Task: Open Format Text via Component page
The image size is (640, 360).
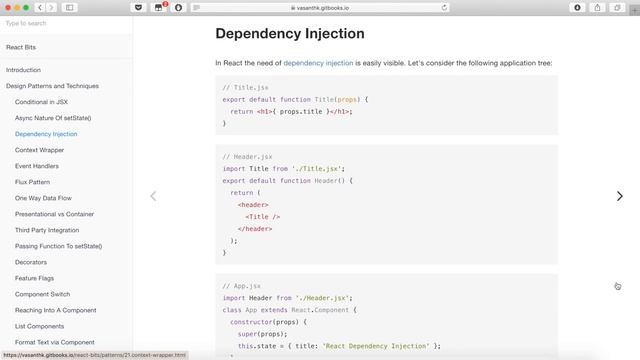Action: [x=55, y=342]
